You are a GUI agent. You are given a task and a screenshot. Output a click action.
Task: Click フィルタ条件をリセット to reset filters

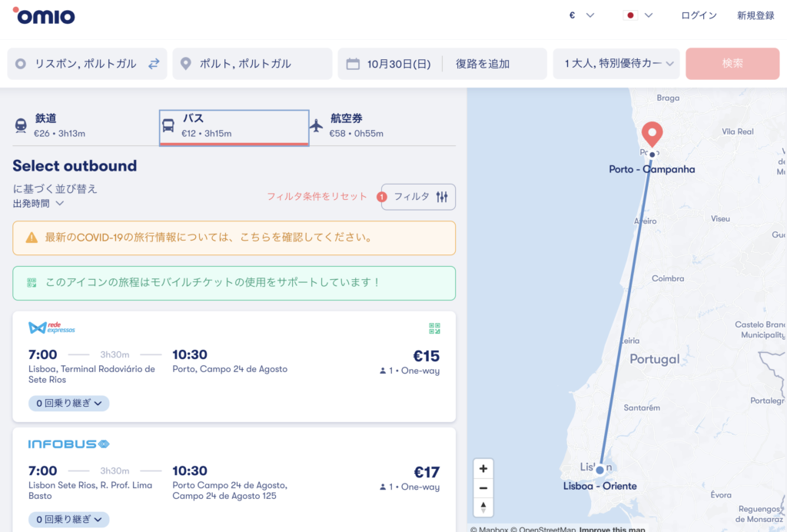(x=317, y=197)
